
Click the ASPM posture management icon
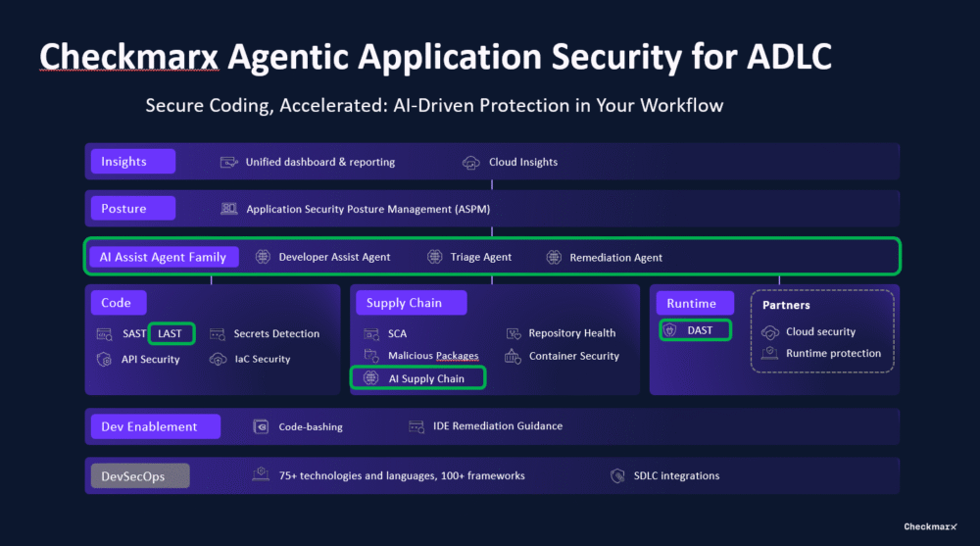228,209
